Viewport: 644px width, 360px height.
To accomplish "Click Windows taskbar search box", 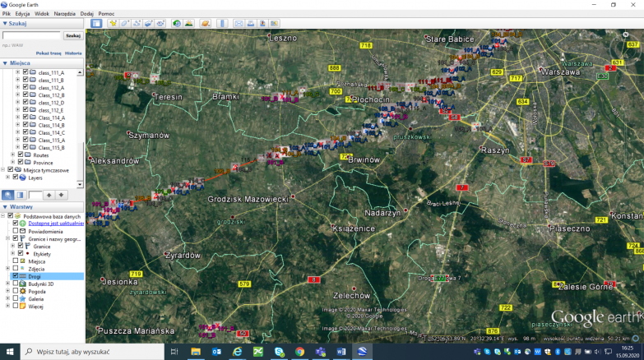I will coord(92,352).
